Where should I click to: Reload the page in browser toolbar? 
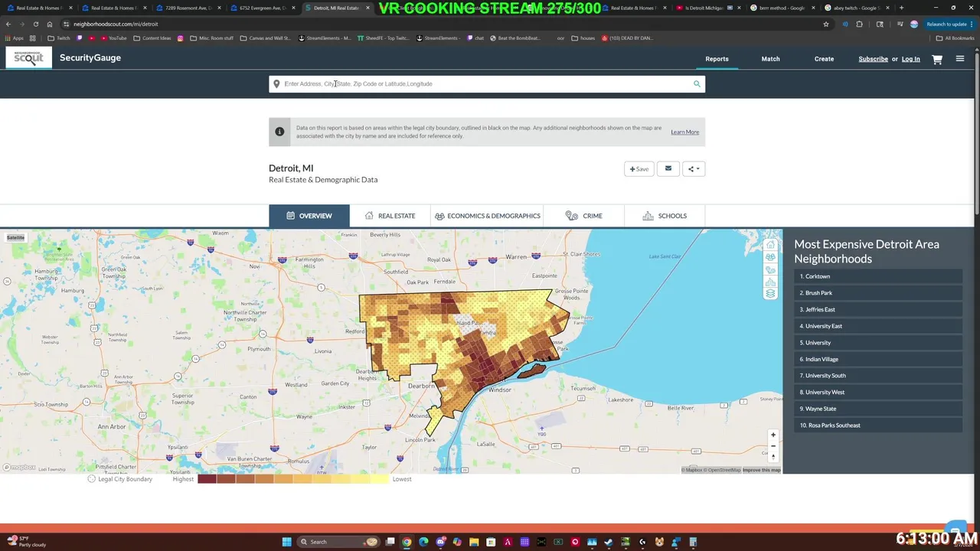[x=35, y=24]
